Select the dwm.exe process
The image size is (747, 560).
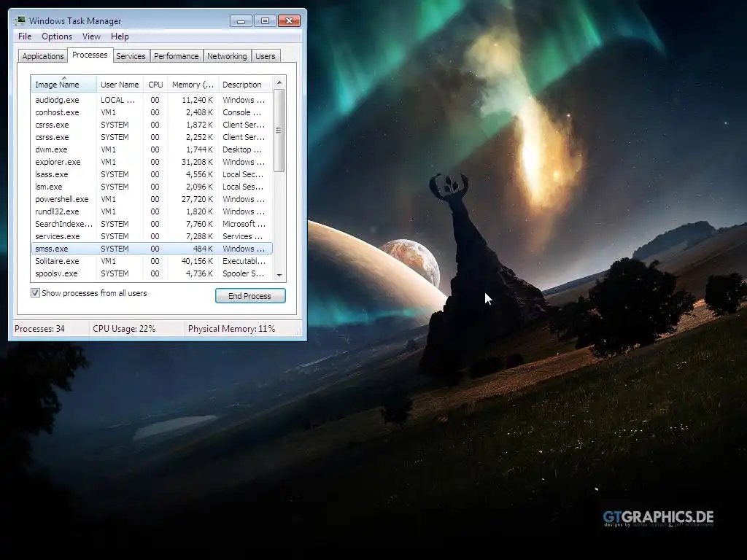point(152,149)
